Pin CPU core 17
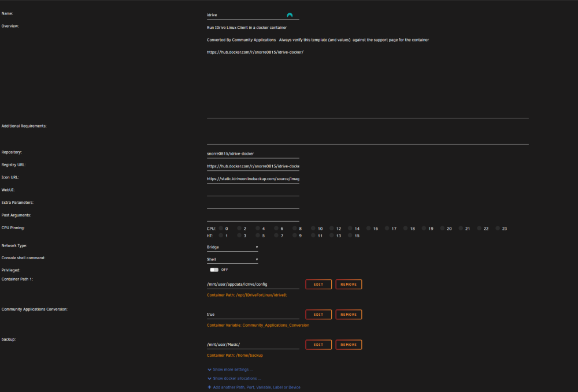 pos(387,228)
